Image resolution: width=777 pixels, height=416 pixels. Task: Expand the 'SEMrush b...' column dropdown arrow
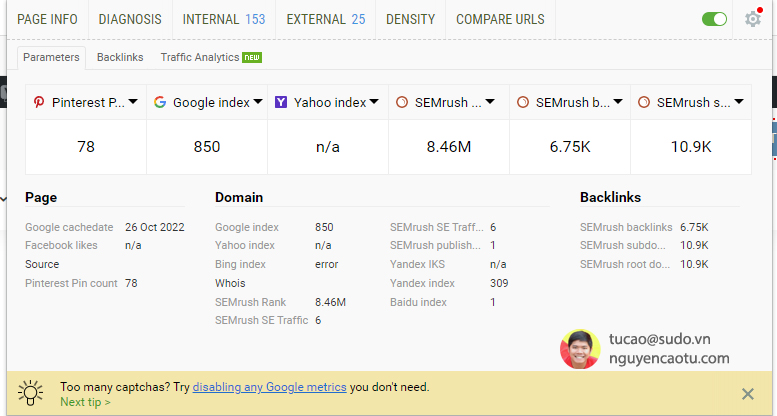click(618, 102)
